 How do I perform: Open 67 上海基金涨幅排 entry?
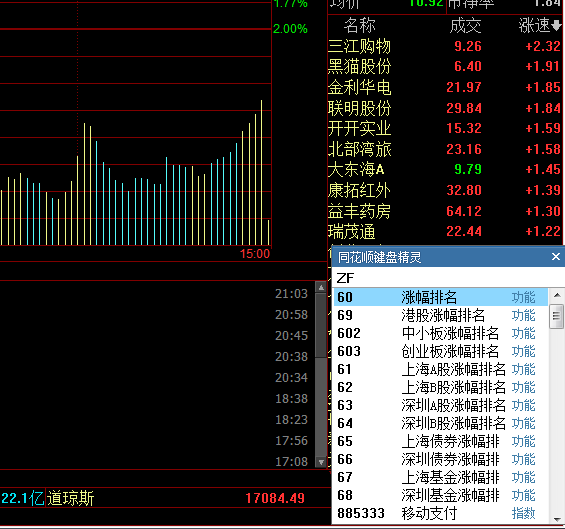(440, 477)
